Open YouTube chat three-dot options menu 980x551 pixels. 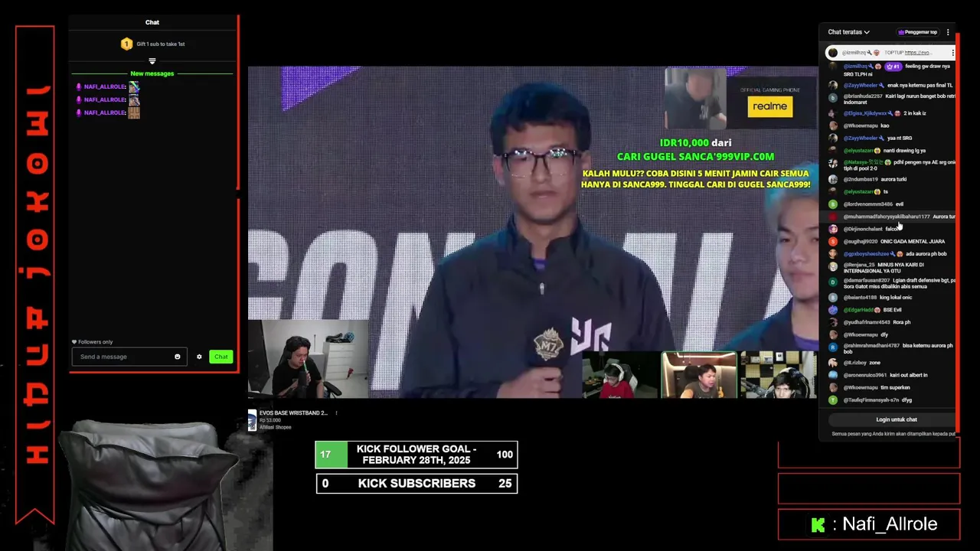tap(948, 32)
